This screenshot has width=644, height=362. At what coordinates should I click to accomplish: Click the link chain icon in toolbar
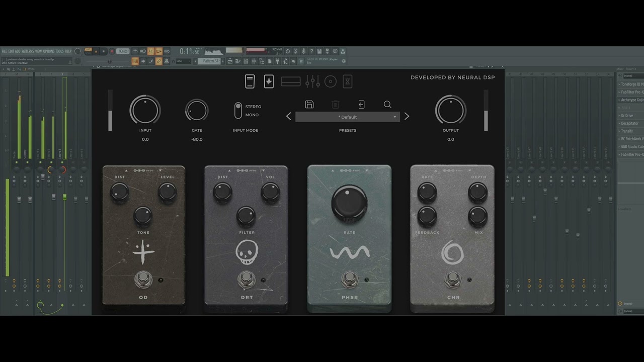click(158, 61)
